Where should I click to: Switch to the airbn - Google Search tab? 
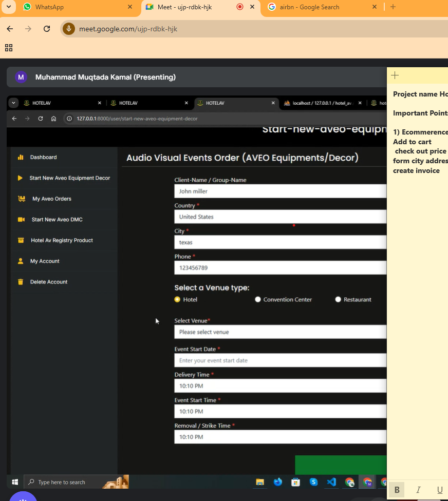[x=322, y=7]
